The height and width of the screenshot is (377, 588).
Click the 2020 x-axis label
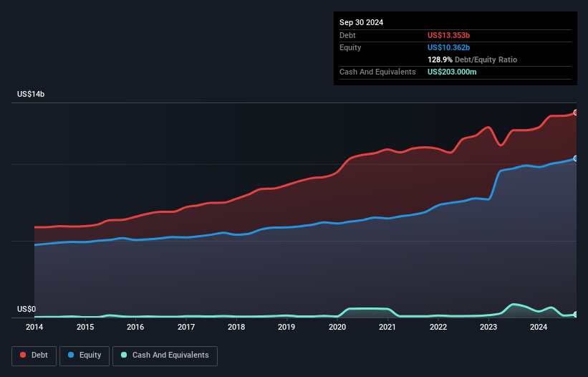[337, 327]
